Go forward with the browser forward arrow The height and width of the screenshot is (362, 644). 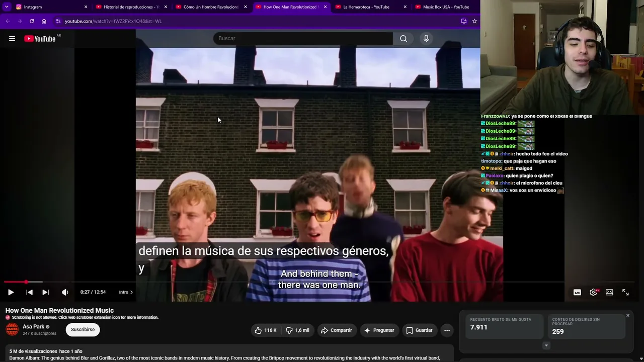[20, 21]
